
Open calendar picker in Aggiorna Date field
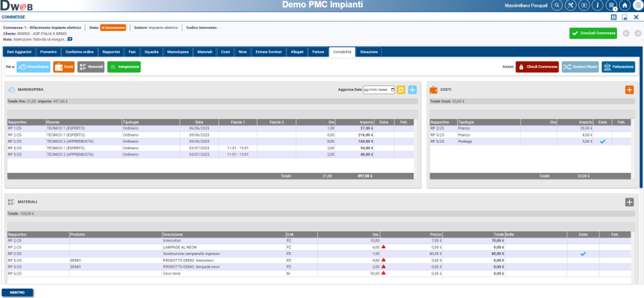(x=392, y=89)
